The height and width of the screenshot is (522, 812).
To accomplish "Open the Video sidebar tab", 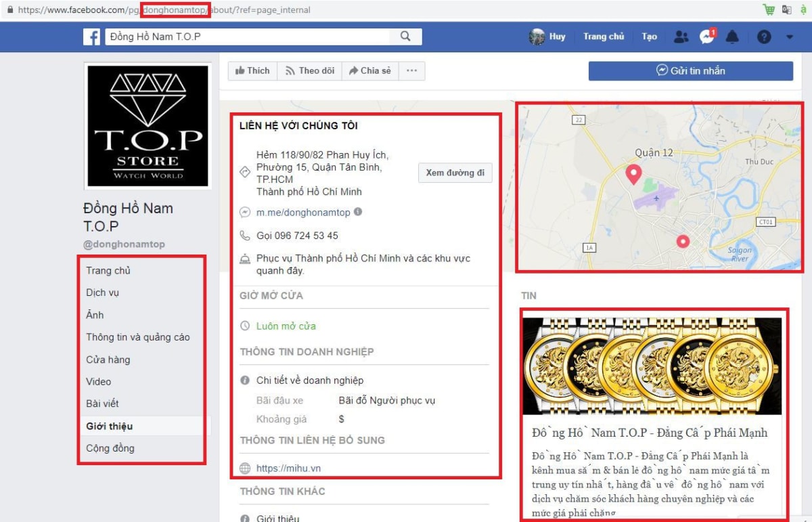I will (99, 382).
